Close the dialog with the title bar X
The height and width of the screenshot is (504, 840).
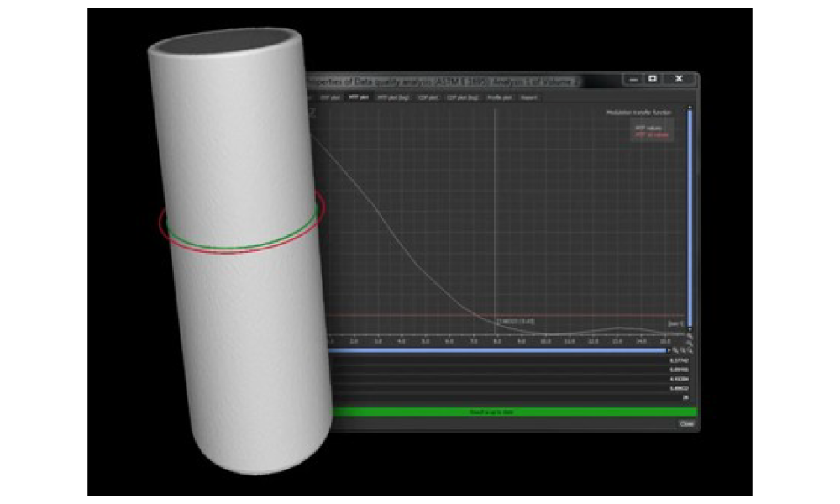(x=679, y=80)
